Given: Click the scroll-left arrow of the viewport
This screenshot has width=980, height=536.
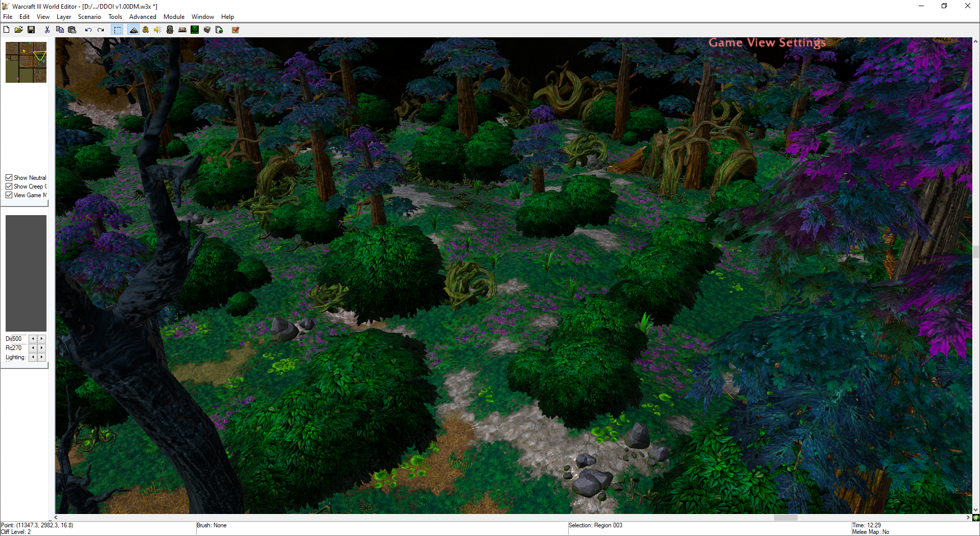Looking at the screenshot, I should [x=56, y=518].
